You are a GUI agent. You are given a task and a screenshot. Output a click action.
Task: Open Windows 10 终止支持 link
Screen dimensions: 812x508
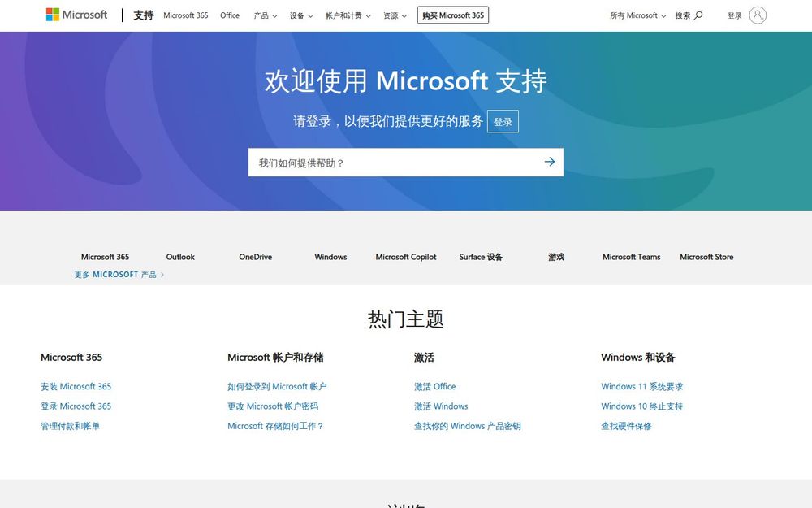coord(641,406)
